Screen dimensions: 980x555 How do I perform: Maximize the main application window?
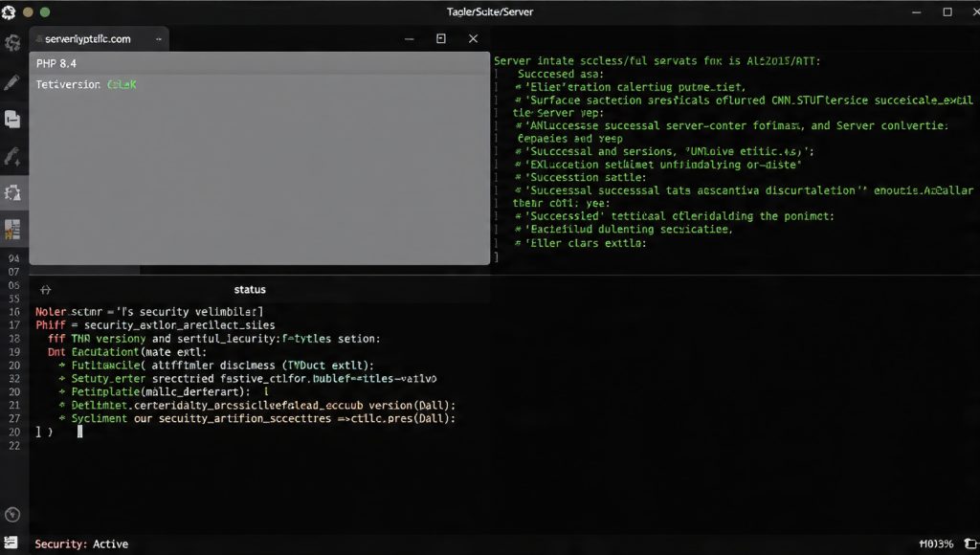[x=947, y=11]
